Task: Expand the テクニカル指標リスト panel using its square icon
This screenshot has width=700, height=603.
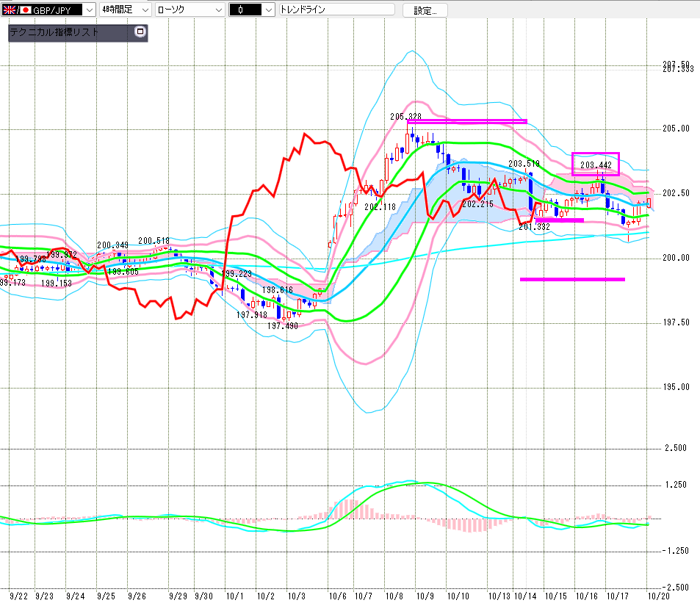Action: (140, 32)
